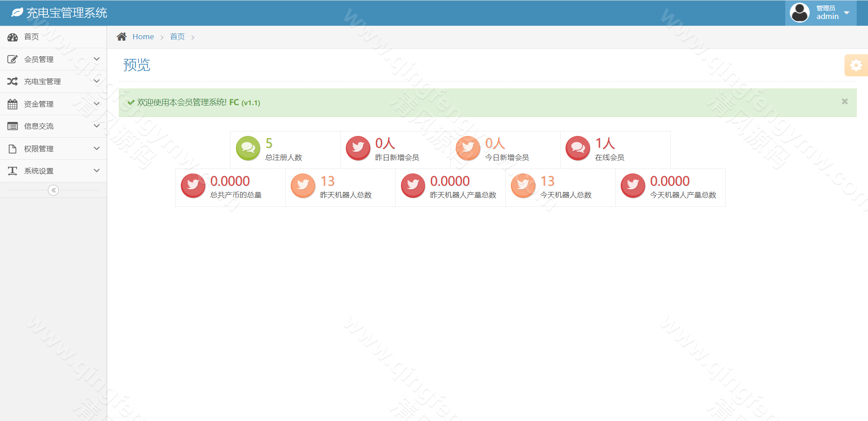Click the red bird icon beside 昨日新增会员

tap(358, 148)
